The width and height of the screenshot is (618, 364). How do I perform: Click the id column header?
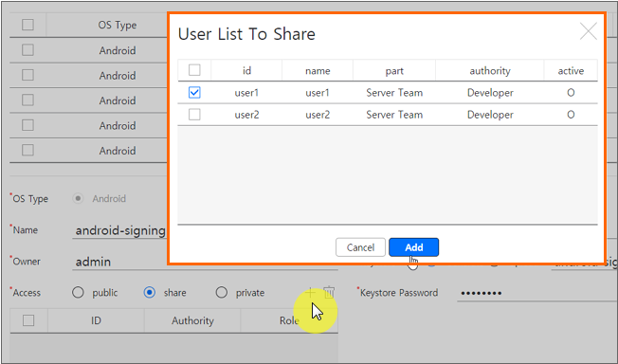[246, 70]
